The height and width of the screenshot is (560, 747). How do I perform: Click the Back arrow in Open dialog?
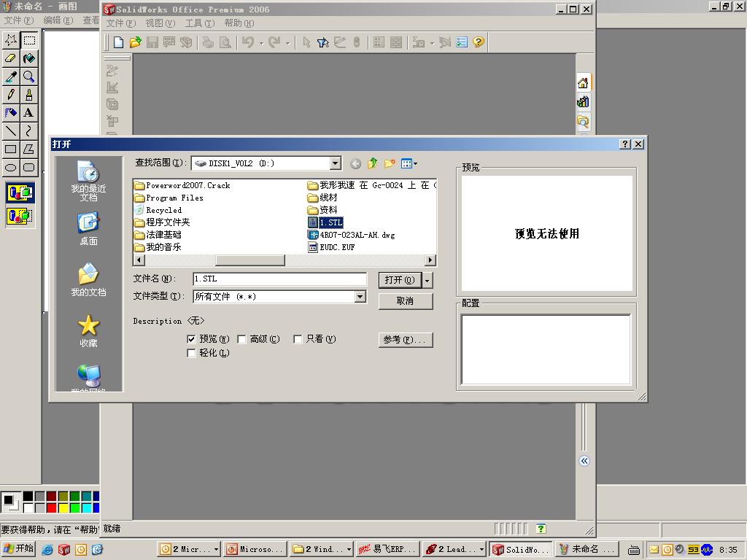(x=355, y=164)
